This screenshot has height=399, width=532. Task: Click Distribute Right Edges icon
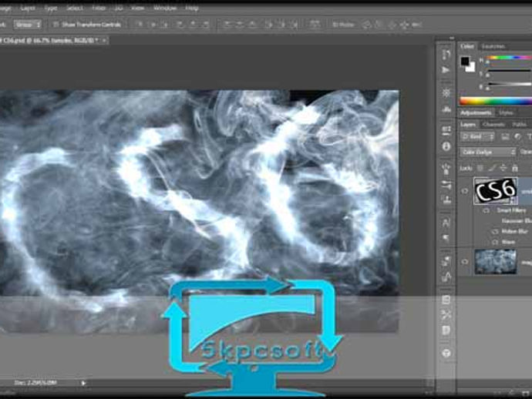295,25
